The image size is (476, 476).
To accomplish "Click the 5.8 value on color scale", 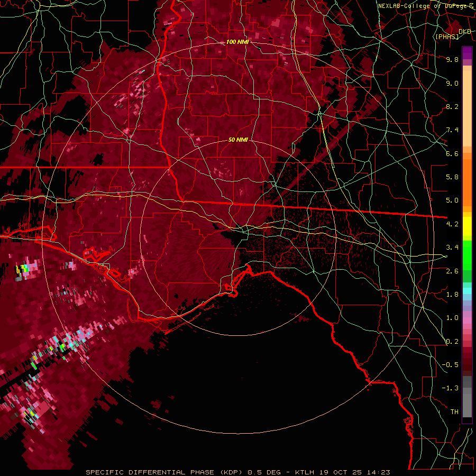I will [x=452, y=177].
